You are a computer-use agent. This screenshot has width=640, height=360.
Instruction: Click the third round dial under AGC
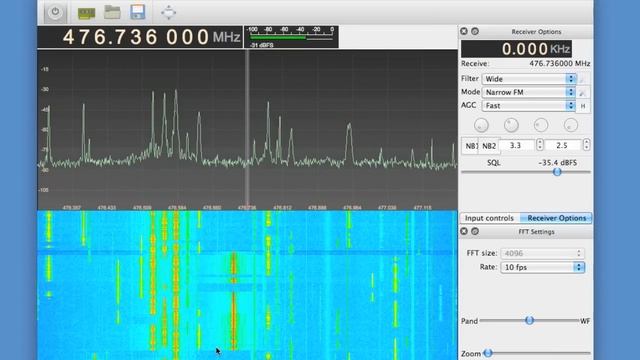pyautogui.click(x=541, y=125)
